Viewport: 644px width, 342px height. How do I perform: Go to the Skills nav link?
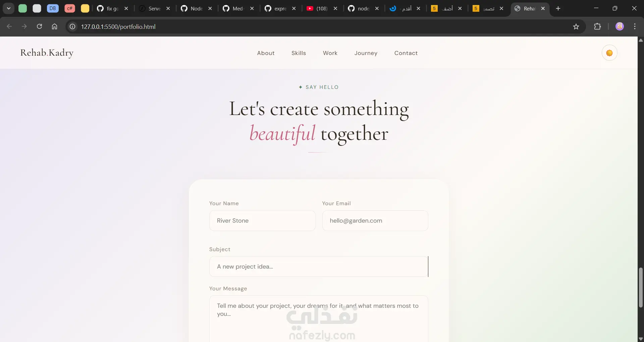299,53
